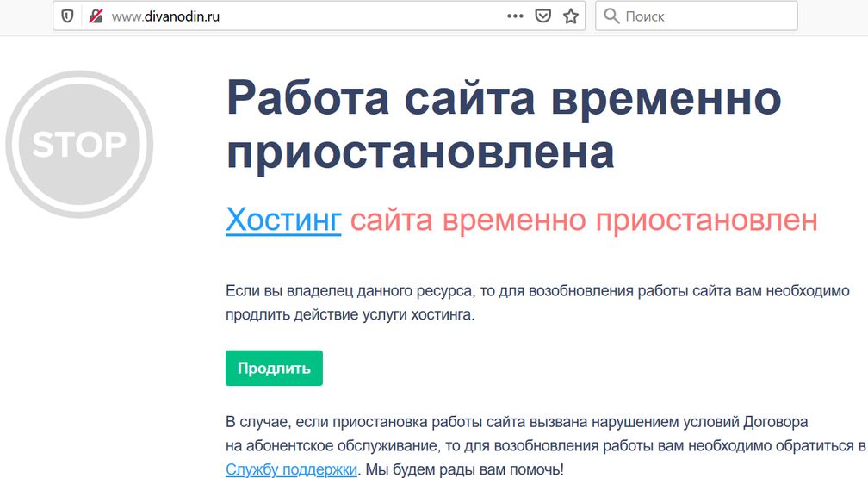868x478 pixels.
Task: Bookmark this page with the star icon
Action: [x=570, y=16]
